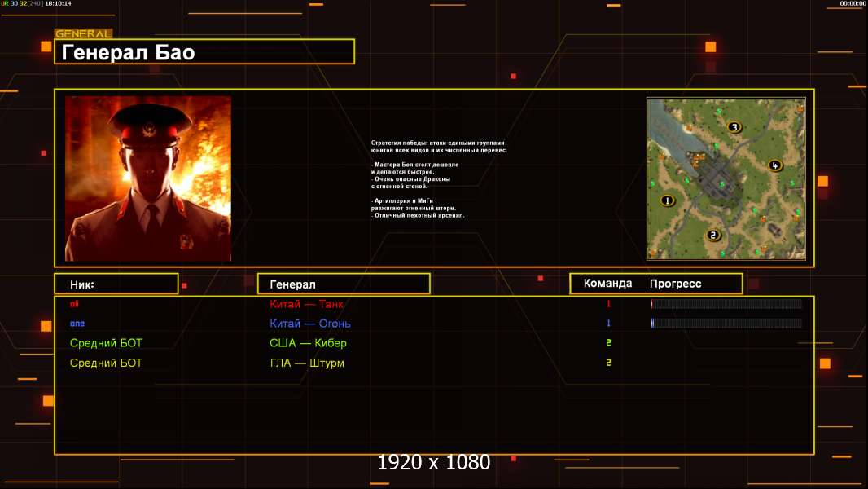
Task: Click the FPS and clock counter overlay
Action: [37, 3]
